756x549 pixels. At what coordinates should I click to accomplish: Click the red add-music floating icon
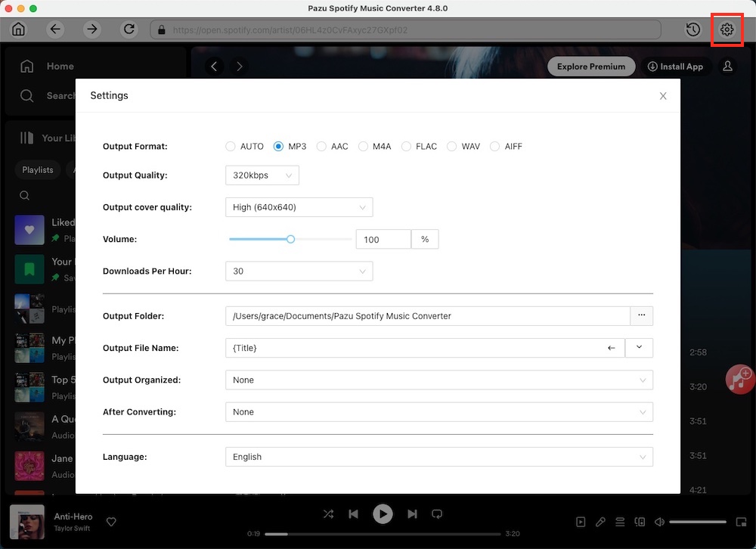point(739,379)
